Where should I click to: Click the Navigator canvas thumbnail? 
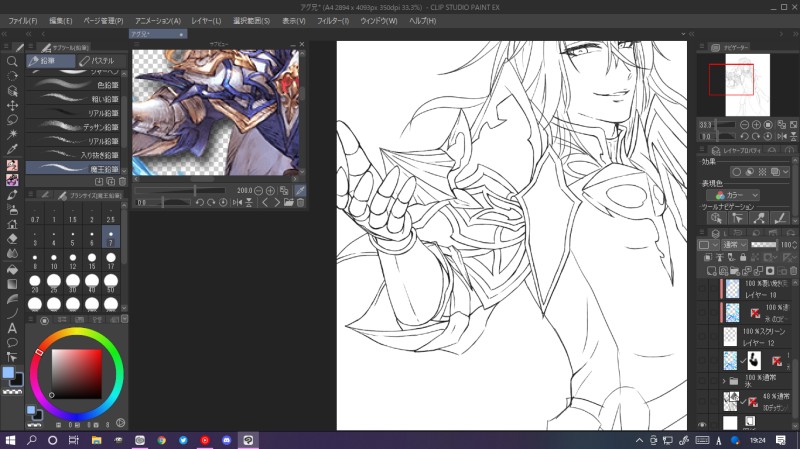click(x=747, y=85)
